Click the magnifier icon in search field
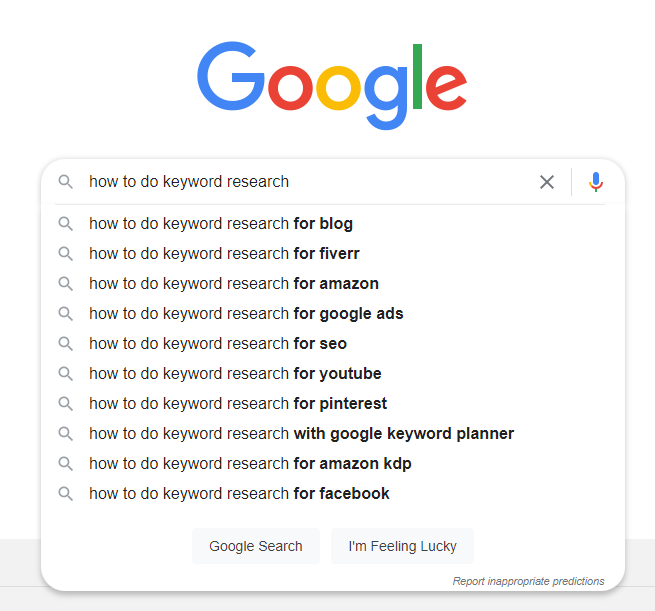Viewport: 655px width, 611px height. [x=66, y=182]
